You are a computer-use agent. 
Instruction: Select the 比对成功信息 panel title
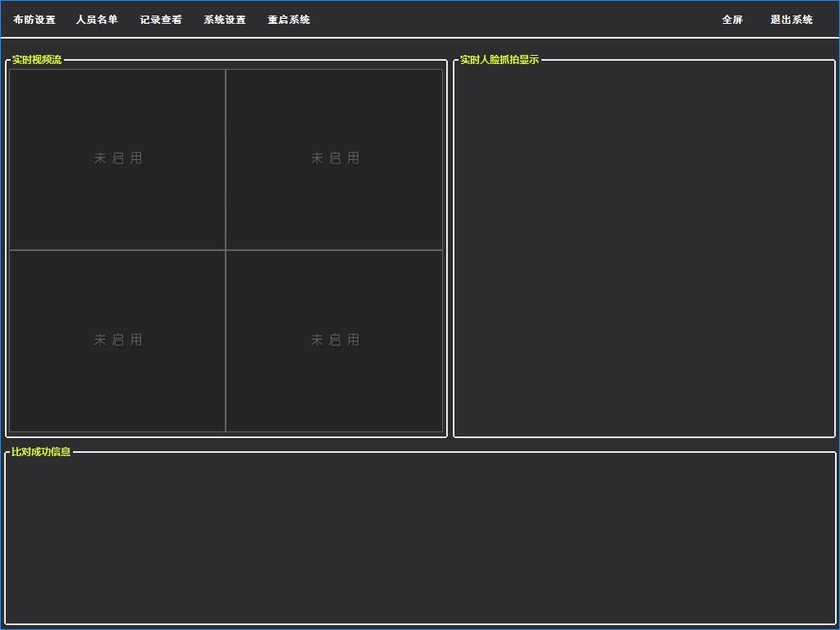point(41,452)
